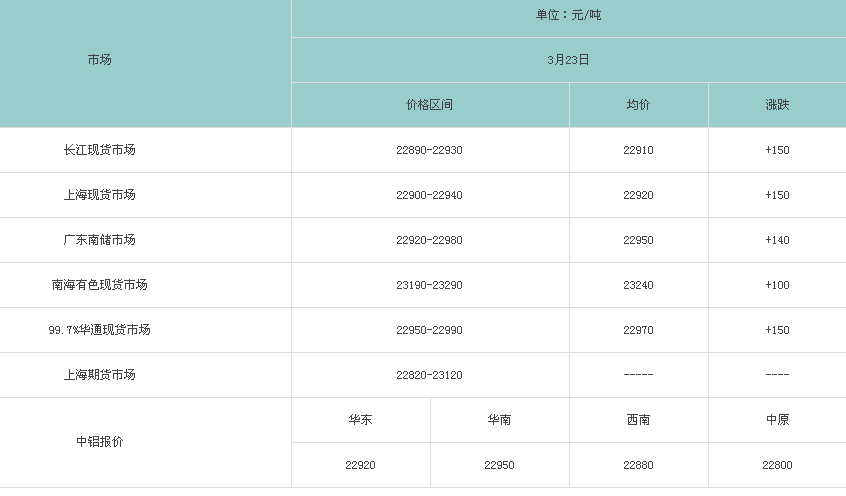Click average price 23240

(638, 285)
